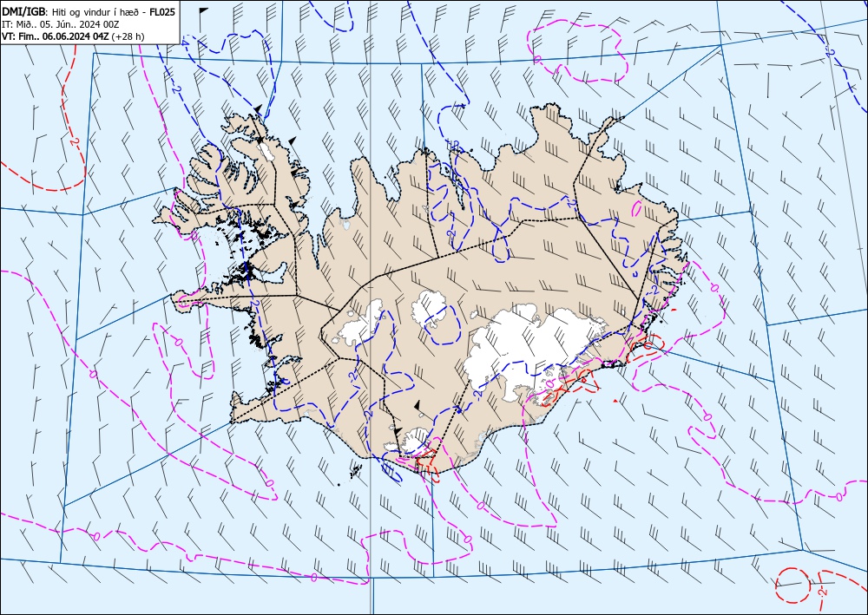The width and height of the screenshot is (868, 615).
Task: Click the valid time 'VT: Fim.. 06.06.2024 04Z'
Action: click(56, 36)
